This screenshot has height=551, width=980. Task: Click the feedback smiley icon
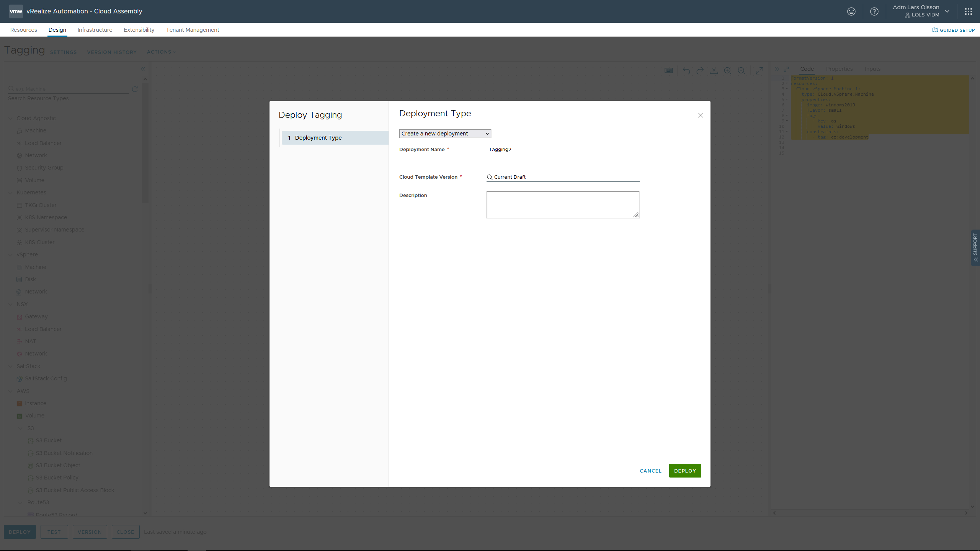[851, 11]
